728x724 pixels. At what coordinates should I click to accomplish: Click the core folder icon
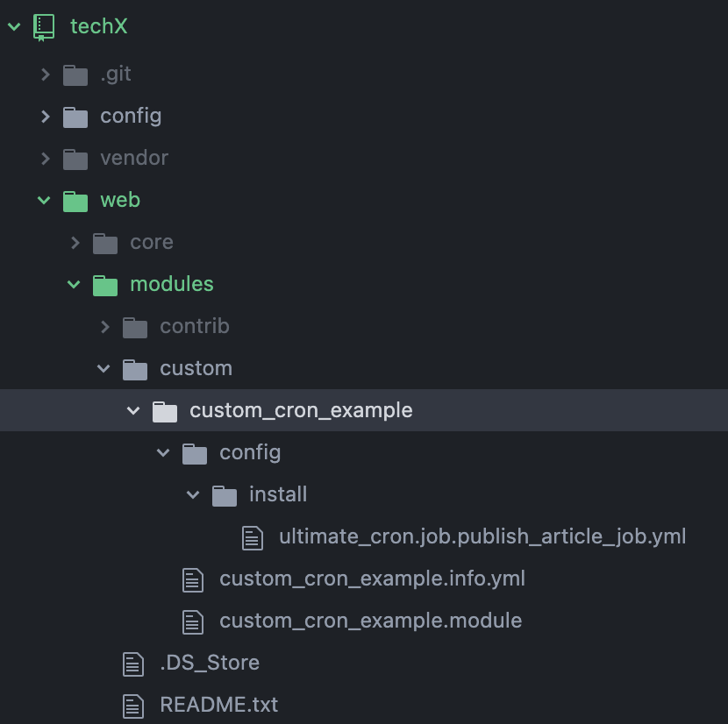105,243
